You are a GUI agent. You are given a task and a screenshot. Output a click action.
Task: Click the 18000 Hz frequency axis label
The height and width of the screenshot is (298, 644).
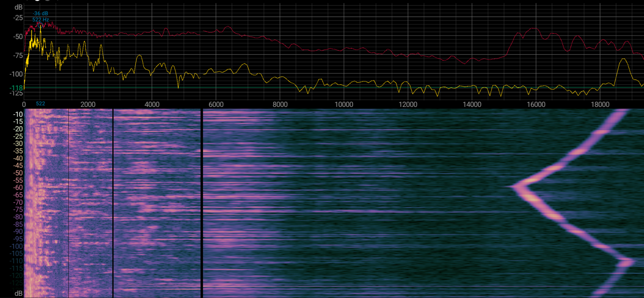pyautogui.click(x=599, y=104)
